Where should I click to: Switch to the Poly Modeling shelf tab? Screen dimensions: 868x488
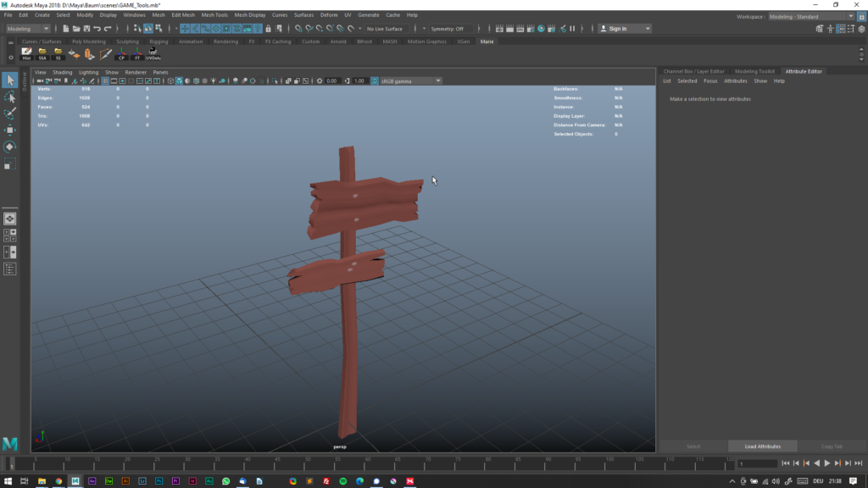(88, 42)
